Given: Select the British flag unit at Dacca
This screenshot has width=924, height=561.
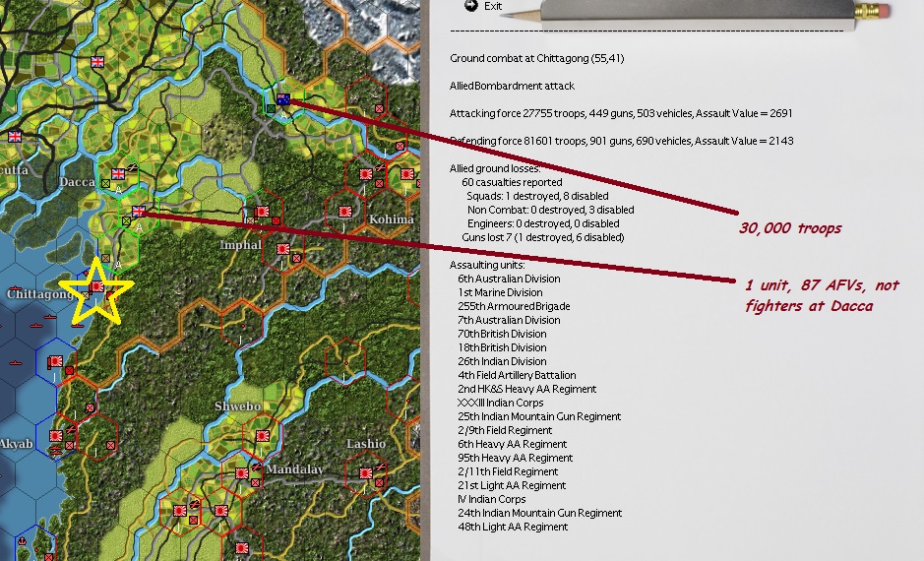Looking at the screenshot, I should 118,174.
